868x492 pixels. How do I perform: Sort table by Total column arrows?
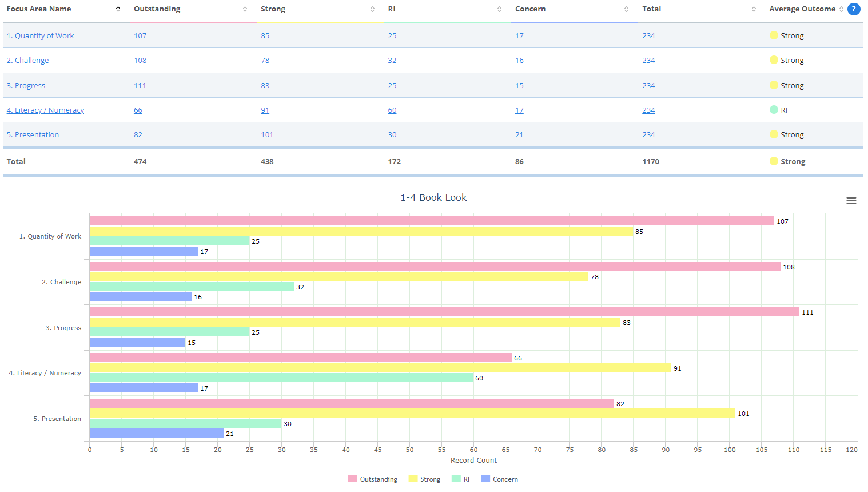tap(754, 9)
